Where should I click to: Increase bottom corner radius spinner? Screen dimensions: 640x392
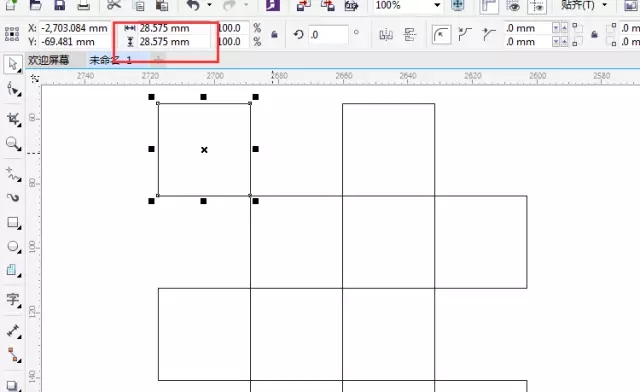[x=564, y=41]
